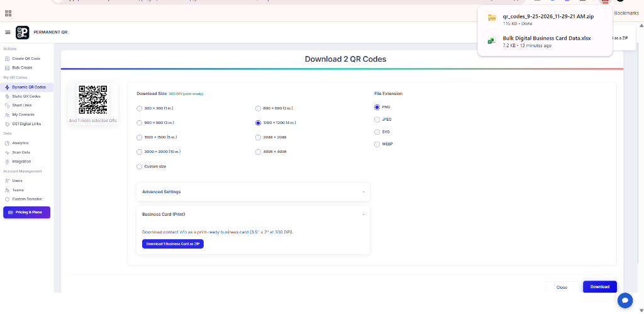Click the Bulk Create grid icon

[x=7, y=68]
